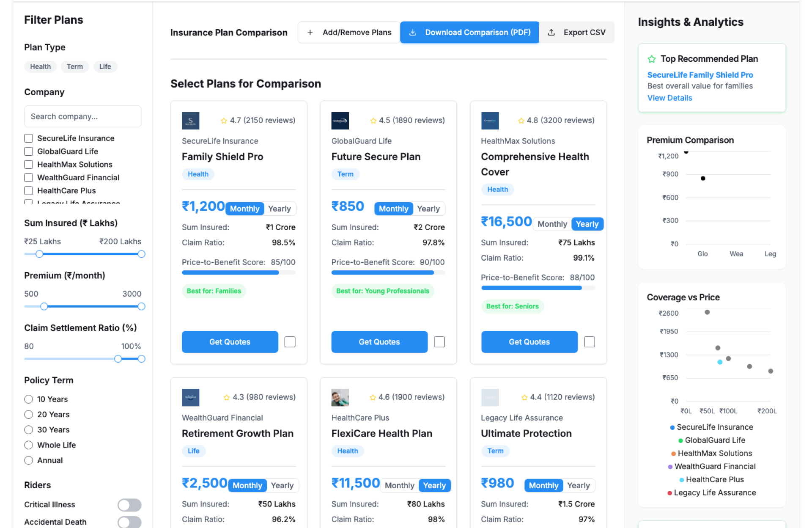Filter plans by Term plan type

75,66
